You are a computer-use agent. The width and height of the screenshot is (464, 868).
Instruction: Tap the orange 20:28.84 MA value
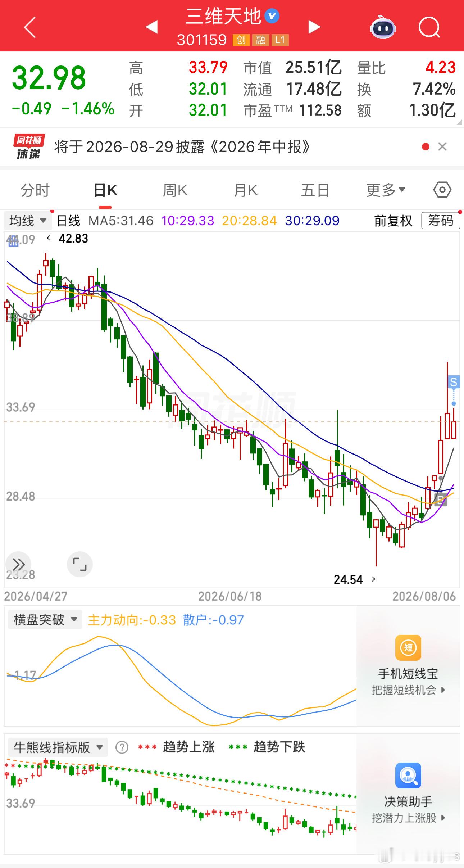point(249,221)
